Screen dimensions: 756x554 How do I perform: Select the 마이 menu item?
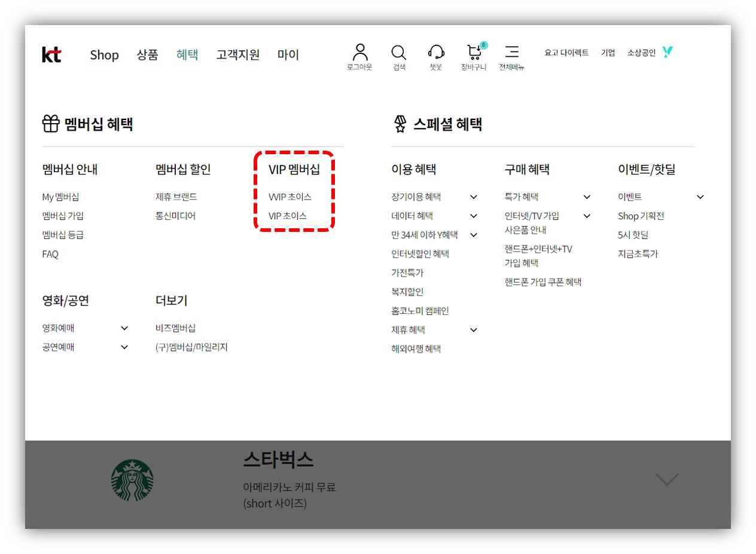288,54
